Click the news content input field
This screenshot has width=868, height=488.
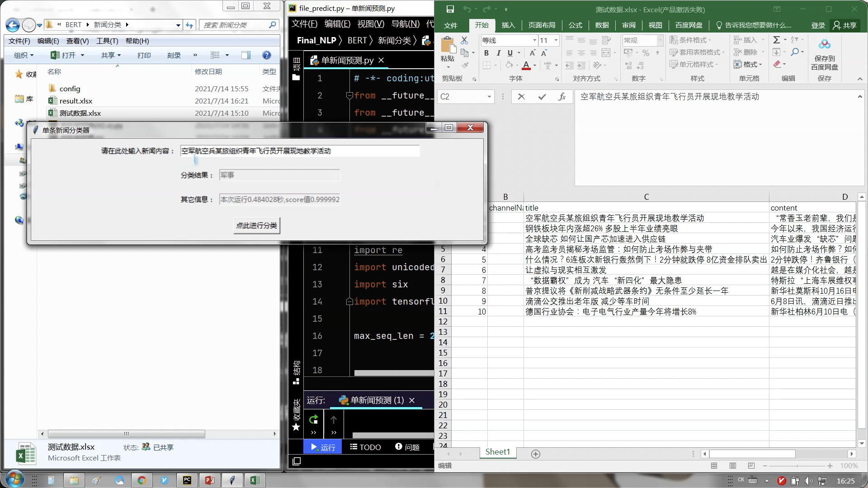tap(300, 151)
